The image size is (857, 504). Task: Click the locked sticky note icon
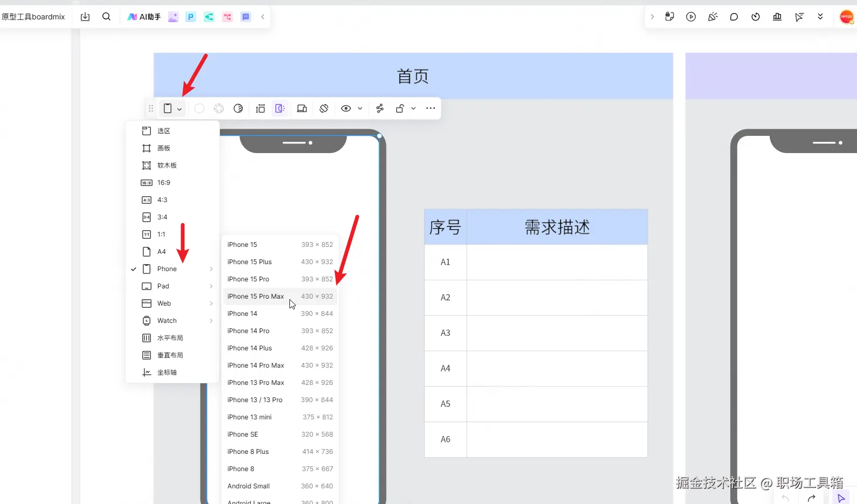(x=669, y=17)
